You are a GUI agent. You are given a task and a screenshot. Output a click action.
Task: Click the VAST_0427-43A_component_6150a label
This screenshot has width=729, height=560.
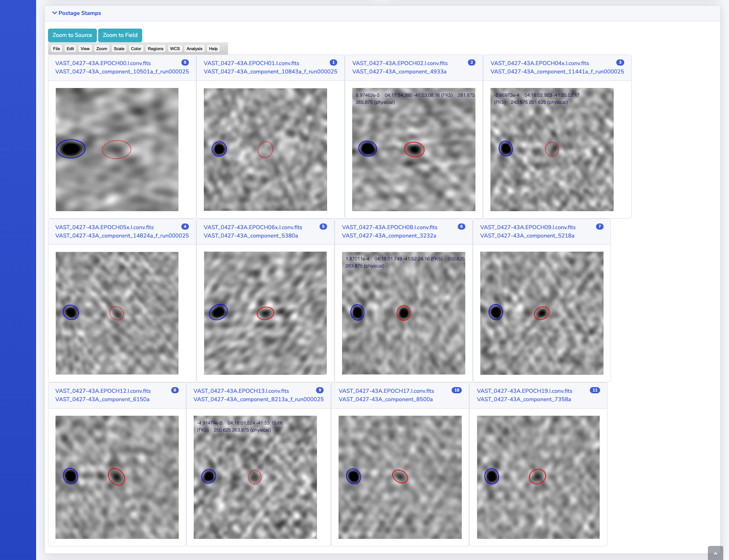point(102,399)
